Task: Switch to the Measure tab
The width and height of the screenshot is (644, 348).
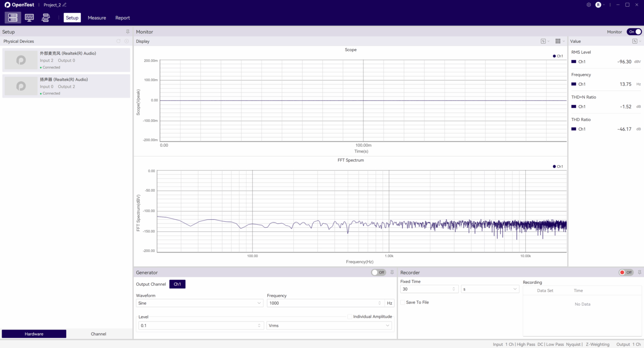Action: point(97,18)
